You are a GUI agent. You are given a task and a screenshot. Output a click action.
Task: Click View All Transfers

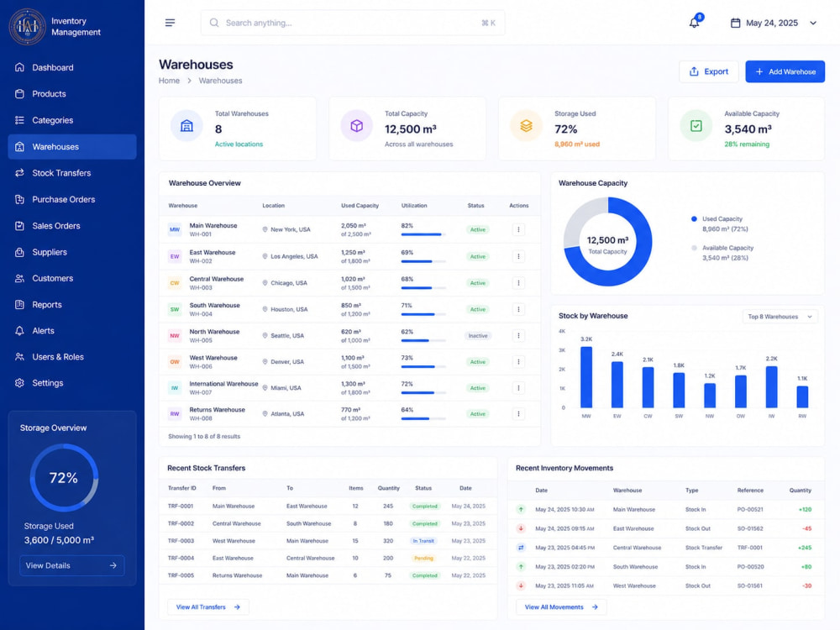(x=207, y=607)
